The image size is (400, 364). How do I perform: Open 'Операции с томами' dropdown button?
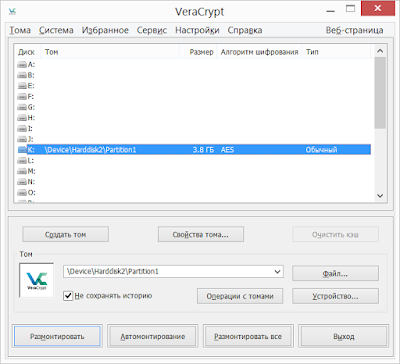240,296
